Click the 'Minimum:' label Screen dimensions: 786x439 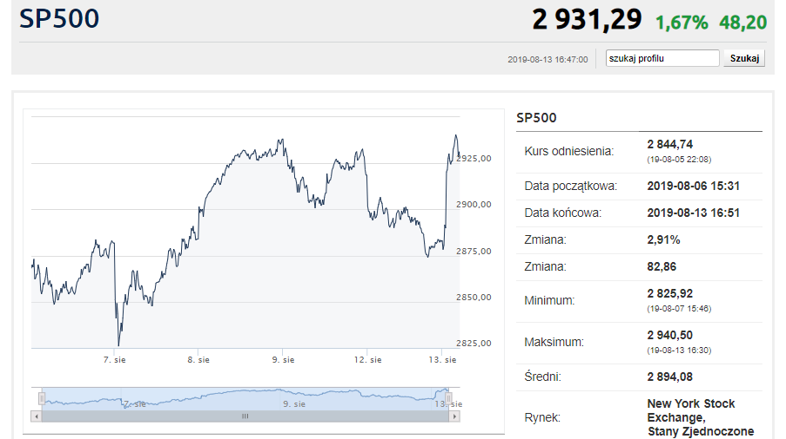[x=549, y=301]
